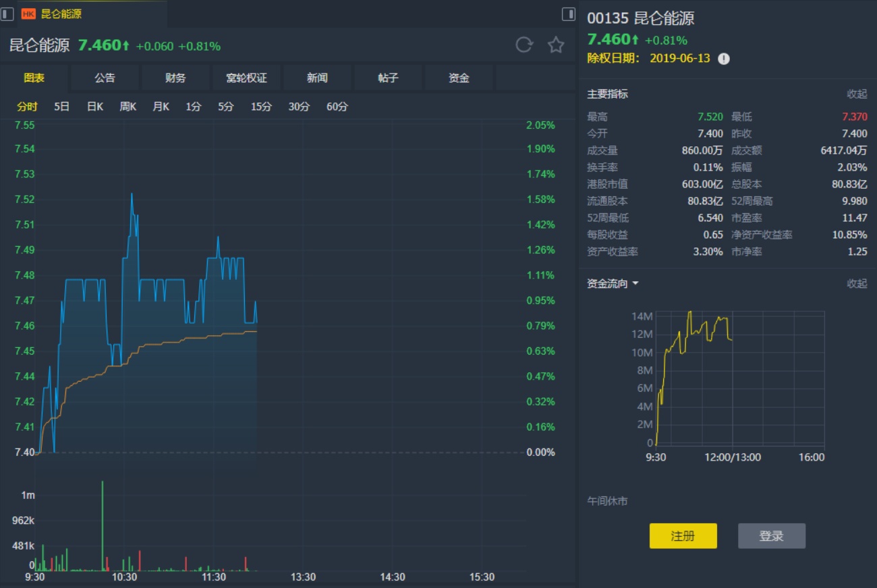This screenshot has width=877, height=588.
Task: Select the 日K chart period
Action: point(95,107)
